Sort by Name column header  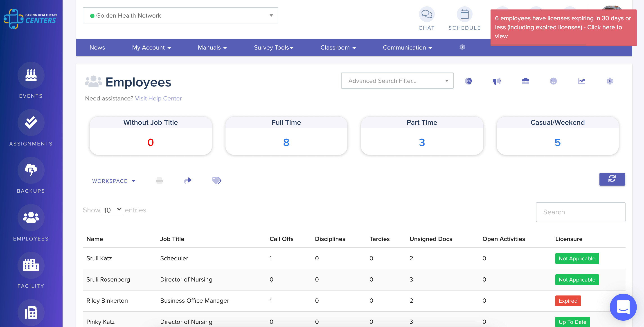(x=95, y=239)
